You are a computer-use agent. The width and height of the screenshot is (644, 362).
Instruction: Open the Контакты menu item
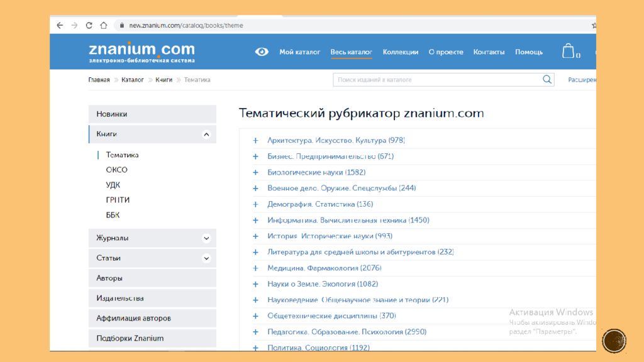489,52
